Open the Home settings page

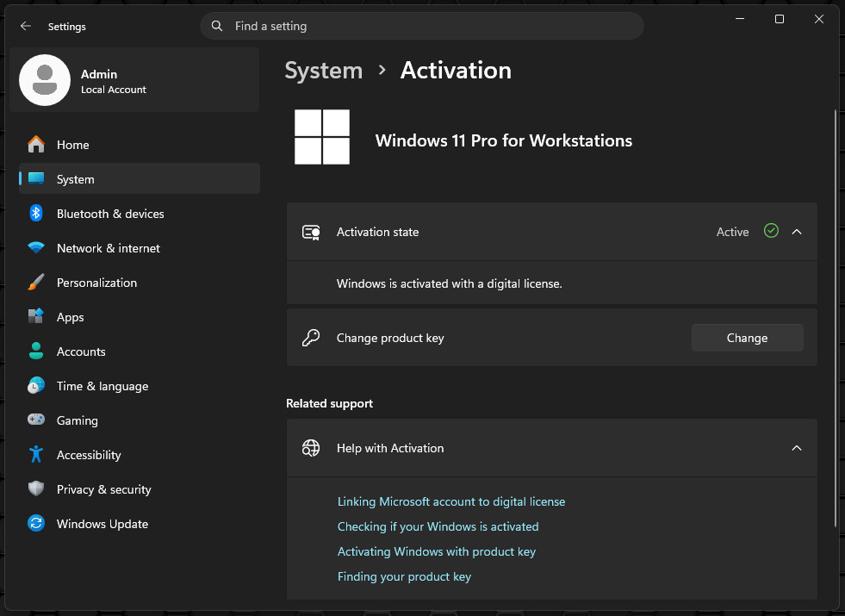[x=139, y=145]
